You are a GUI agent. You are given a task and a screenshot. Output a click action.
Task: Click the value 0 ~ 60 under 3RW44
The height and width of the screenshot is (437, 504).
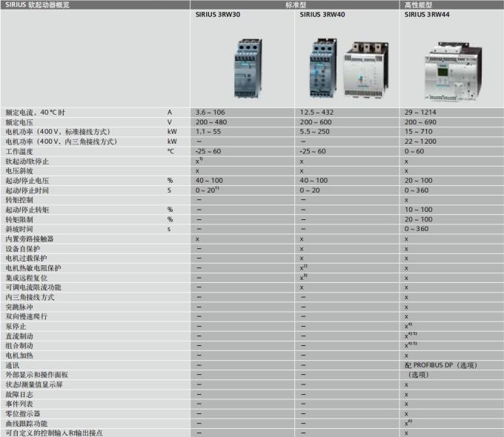(414, 151)
